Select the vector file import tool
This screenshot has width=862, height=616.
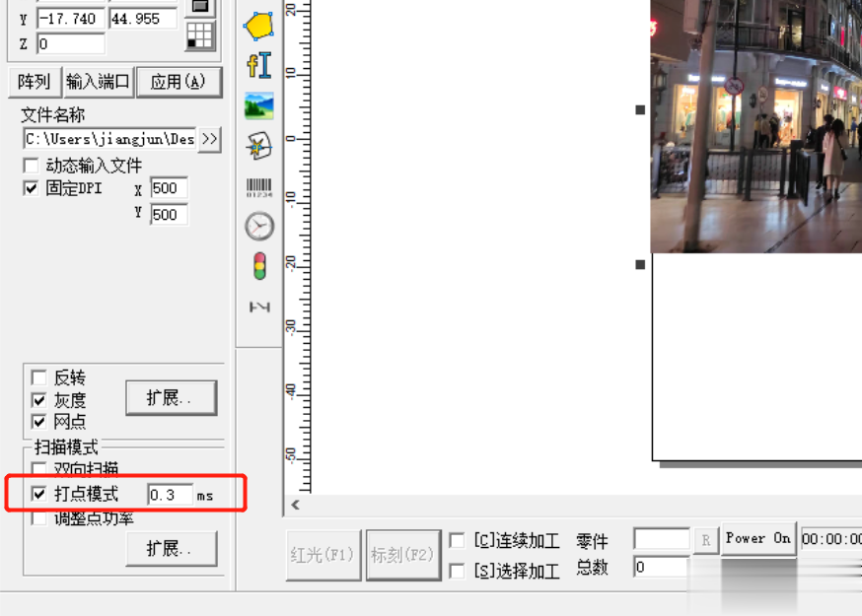coord(258,146)
